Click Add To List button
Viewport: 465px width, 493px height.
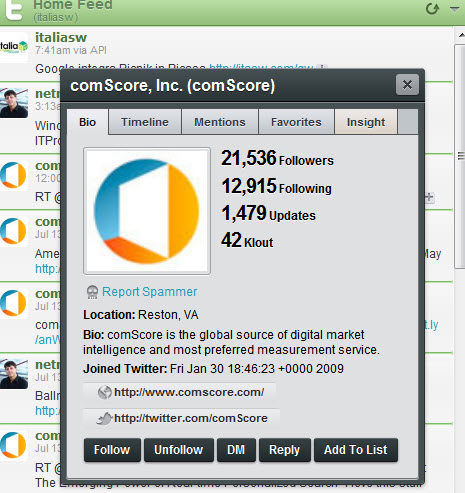pos(356,450)
